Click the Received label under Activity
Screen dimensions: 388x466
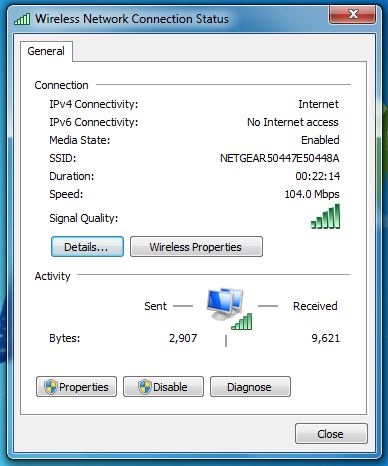pos(315,306)
